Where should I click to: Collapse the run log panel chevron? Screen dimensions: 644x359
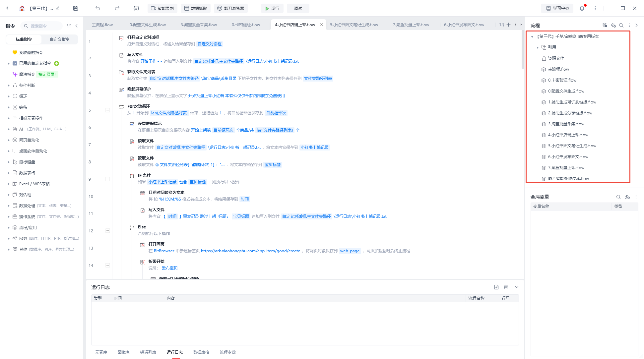(516, 287)
